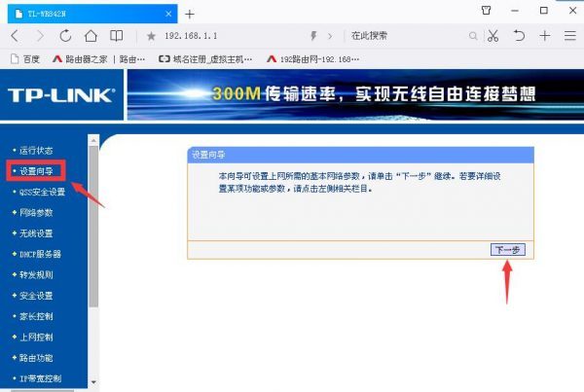Open a new tab with plus button
The height and width of the screenshot is (392, 584).
[x=190, y=14]
